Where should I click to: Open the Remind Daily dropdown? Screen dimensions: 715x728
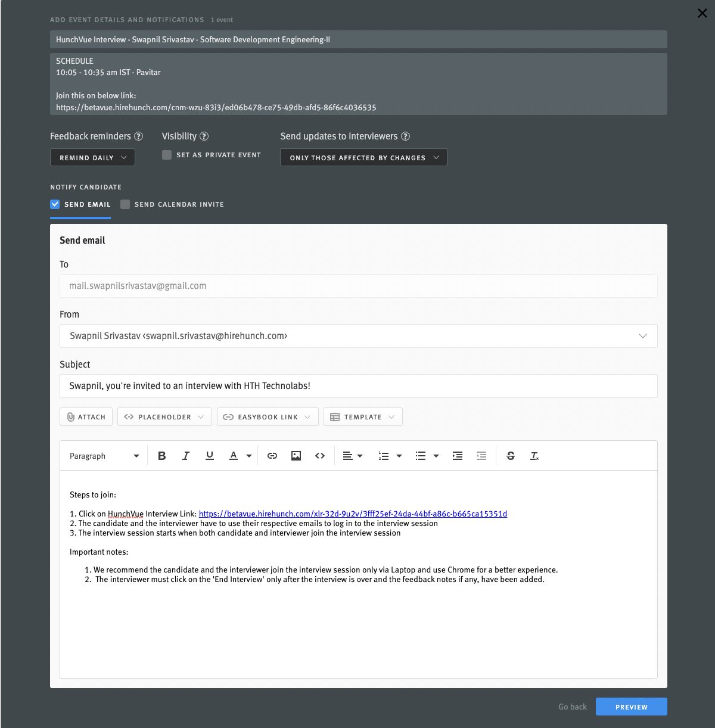pos(92,158)
